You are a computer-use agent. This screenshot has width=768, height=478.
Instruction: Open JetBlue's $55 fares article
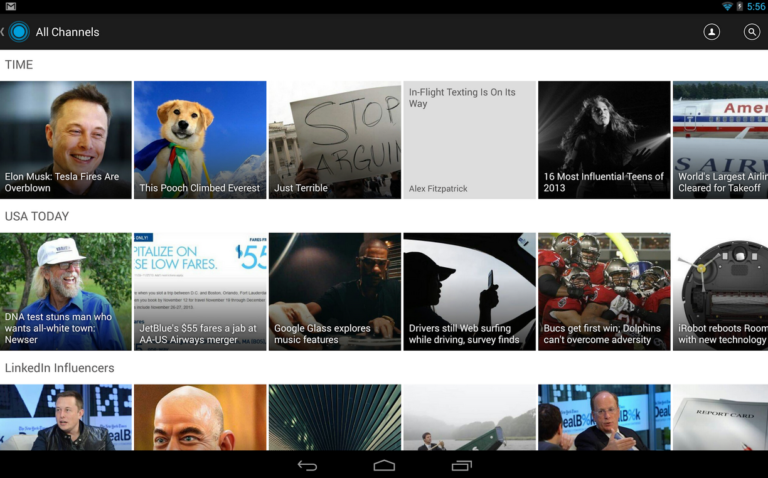[200, 291]
